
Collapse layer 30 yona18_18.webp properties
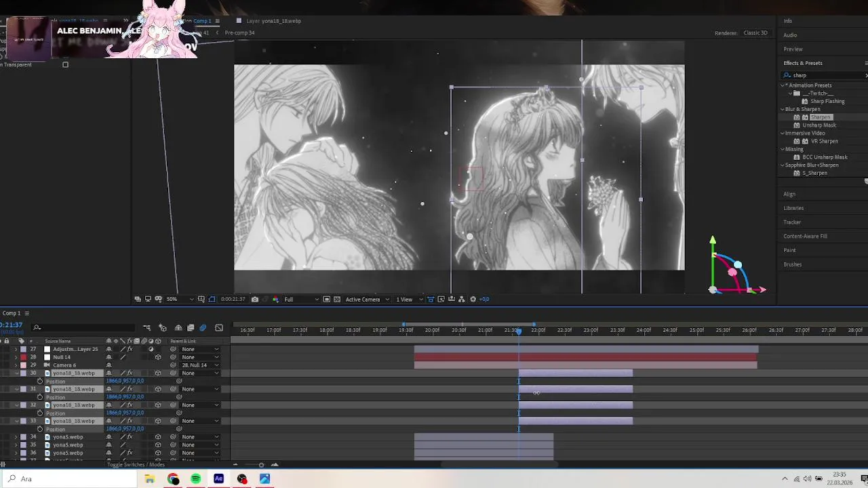(x=16, y=373)
